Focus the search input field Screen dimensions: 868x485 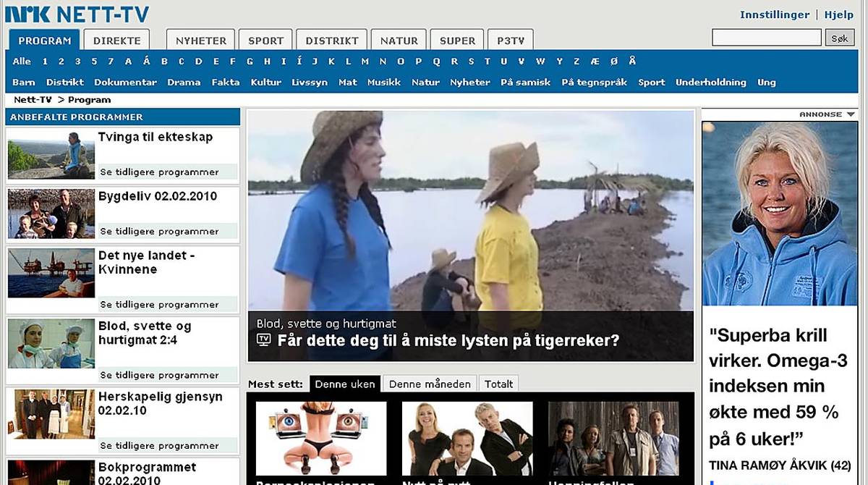[767, 38]
